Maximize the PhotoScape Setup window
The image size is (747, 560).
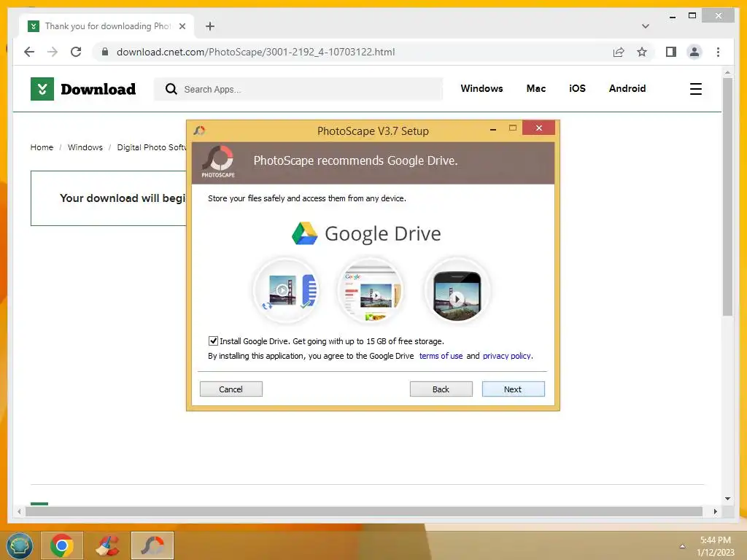click(x=513, y=128)
